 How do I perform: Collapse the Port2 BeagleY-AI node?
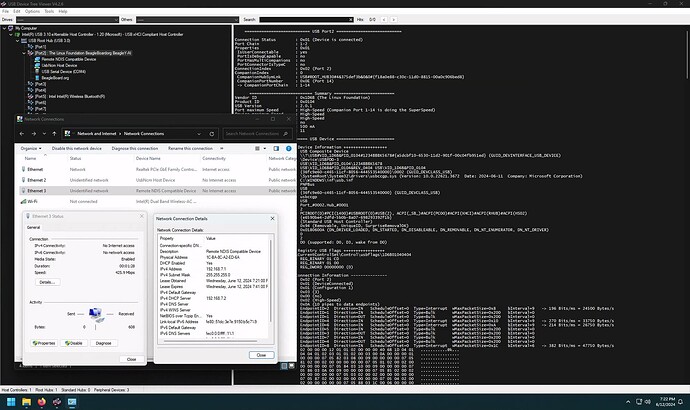click(24, 53)
